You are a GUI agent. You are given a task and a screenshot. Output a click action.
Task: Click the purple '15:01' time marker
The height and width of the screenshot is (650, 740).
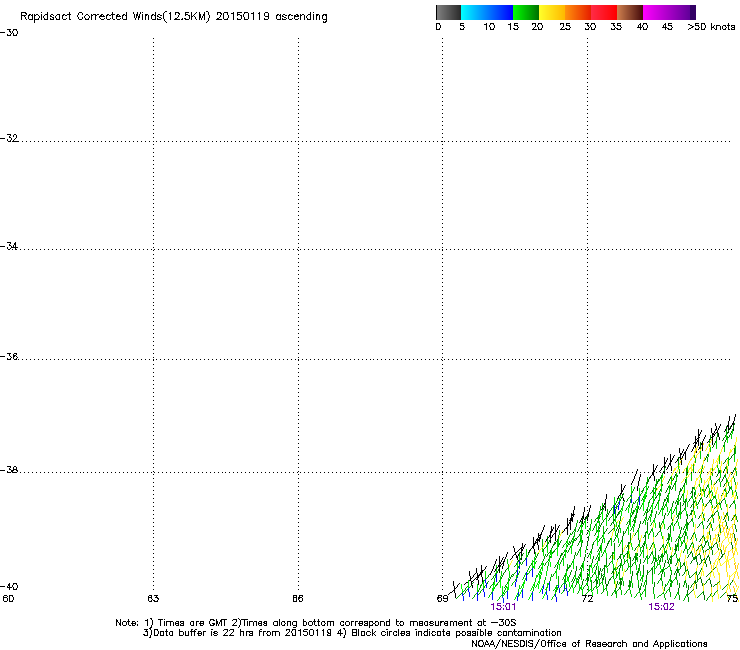pyautogui.click(x=503, y=607)
